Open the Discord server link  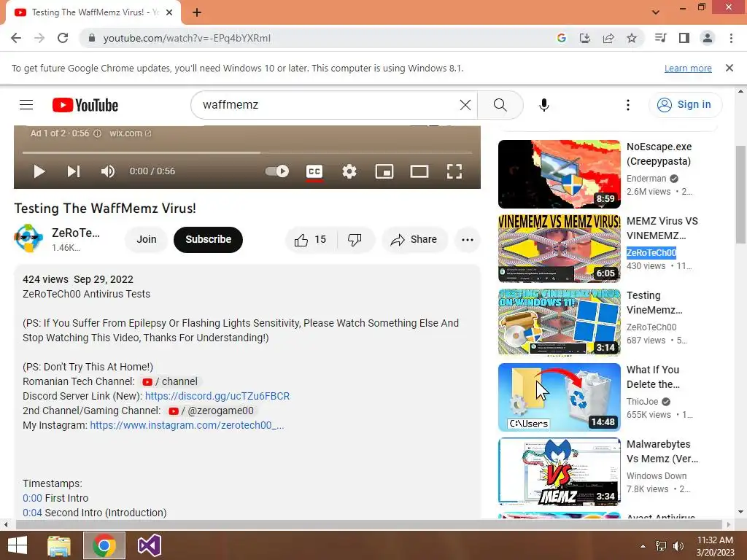point(217,396)
